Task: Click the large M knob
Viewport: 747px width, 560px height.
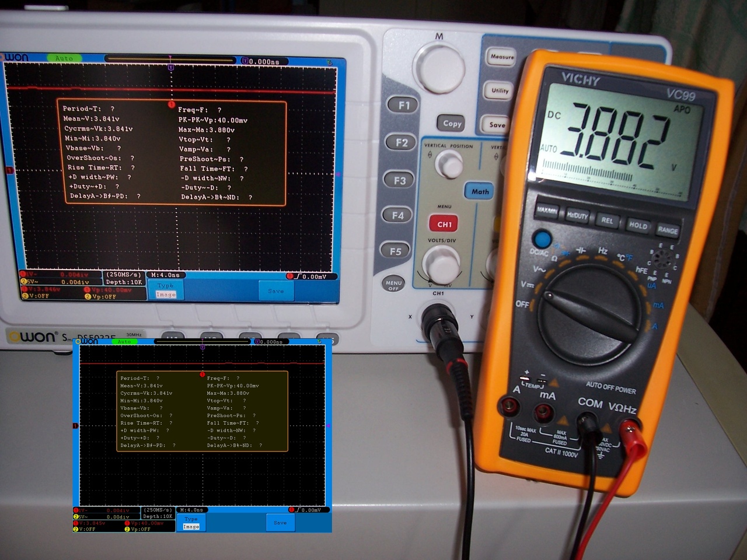Action: [x=439, y=68]
